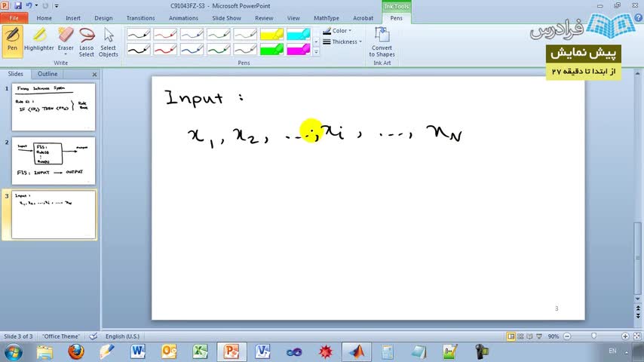Switch to the Transitions tab

pos(140,18)
